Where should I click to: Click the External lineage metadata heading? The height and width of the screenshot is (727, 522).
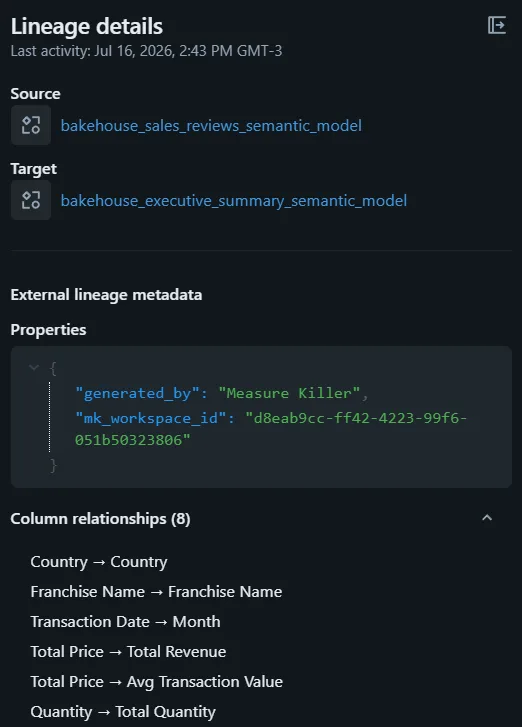[x=106, y=295]
